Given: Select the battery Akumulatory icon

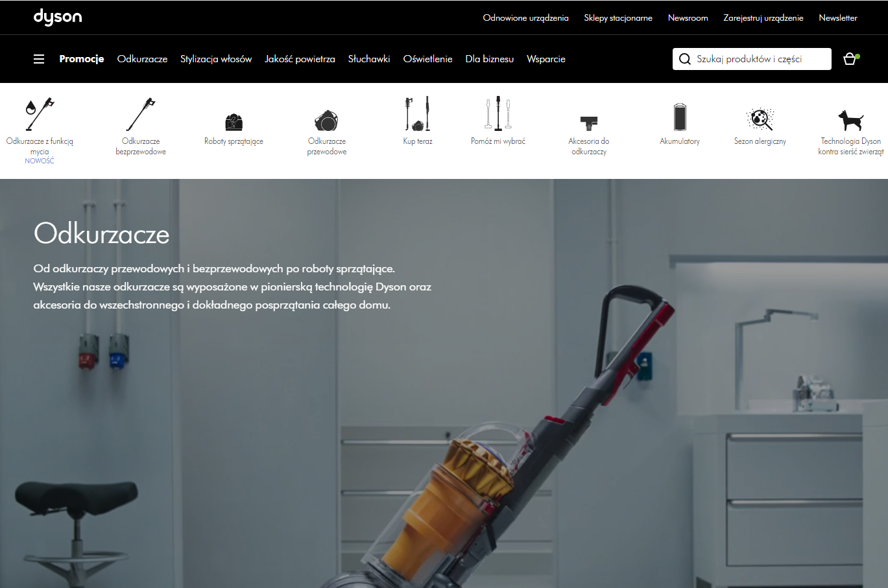Looking at the screenshot, I should (680, 117).
